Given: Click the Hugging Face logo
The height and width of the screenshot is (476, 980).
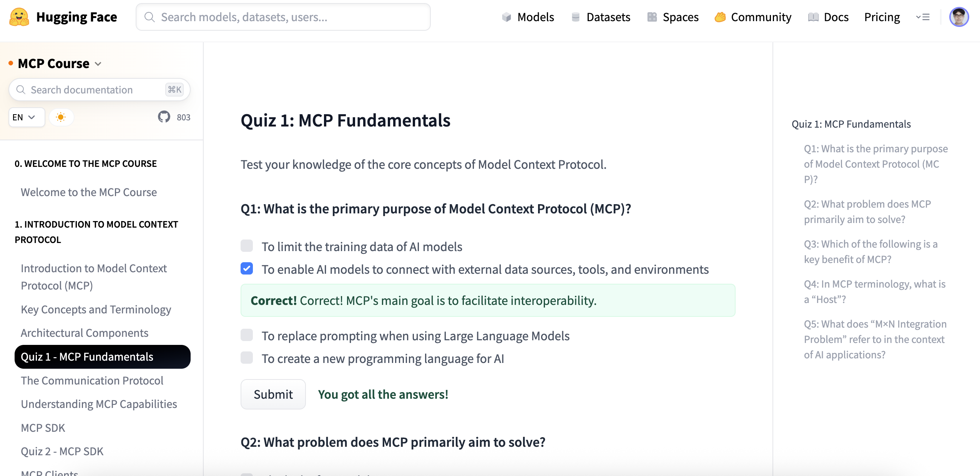Looking at the screenshot, I should pos(19,17).
